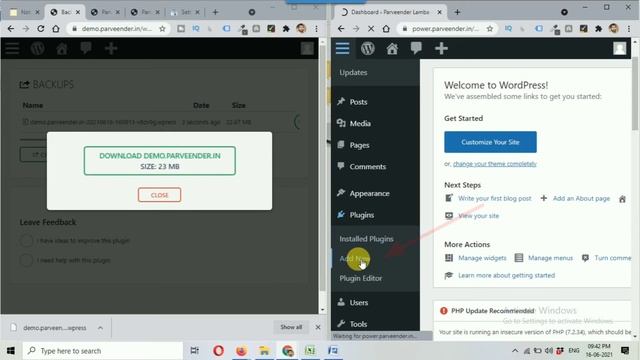640x360 pixels.
Task: Reload the page in left browser window
Action: (x=40, y=29)
